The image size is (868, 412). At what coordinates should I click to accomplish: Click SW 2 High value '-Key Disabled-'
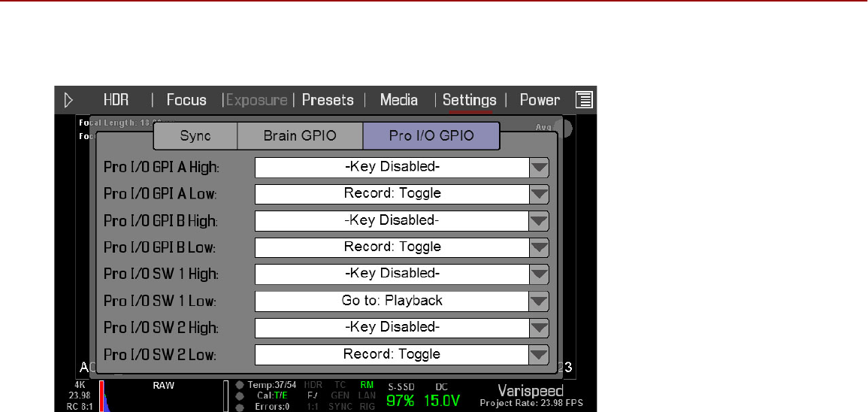tap(392, 328)
